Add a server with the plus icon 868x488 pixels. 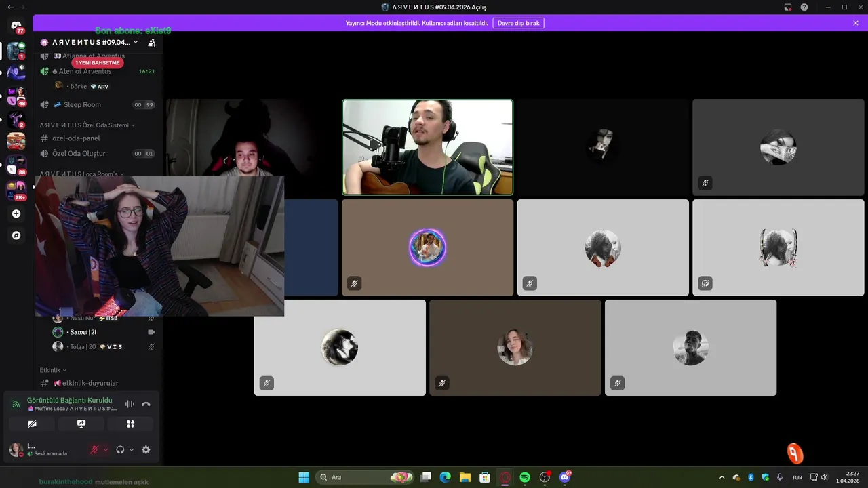coord(16,213)
